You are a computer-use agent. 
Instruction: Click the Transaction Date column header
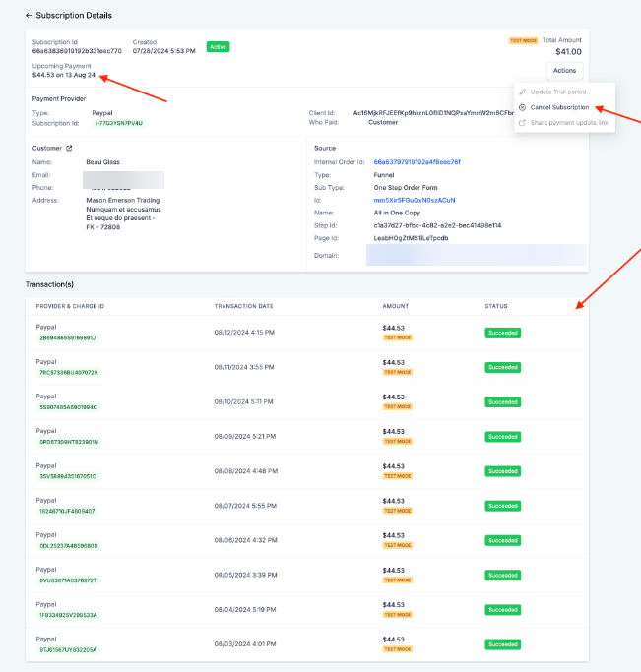point(244,306)
